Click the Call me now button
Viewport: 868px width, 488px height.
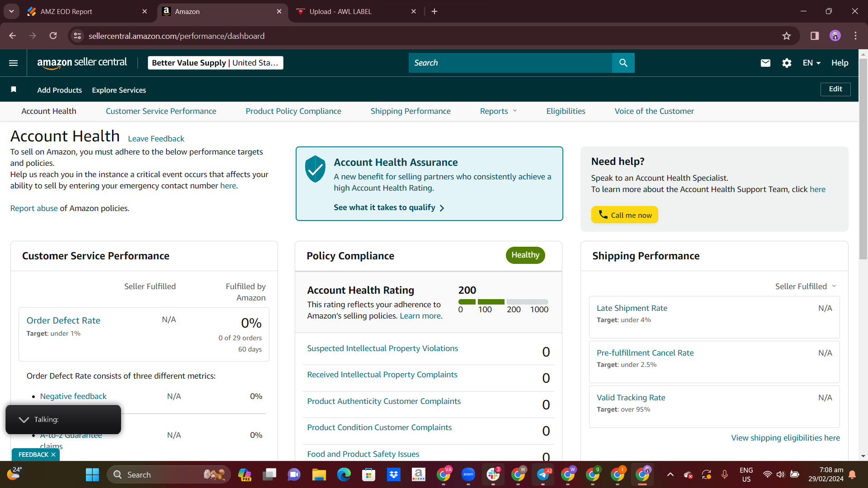[624, 215]
